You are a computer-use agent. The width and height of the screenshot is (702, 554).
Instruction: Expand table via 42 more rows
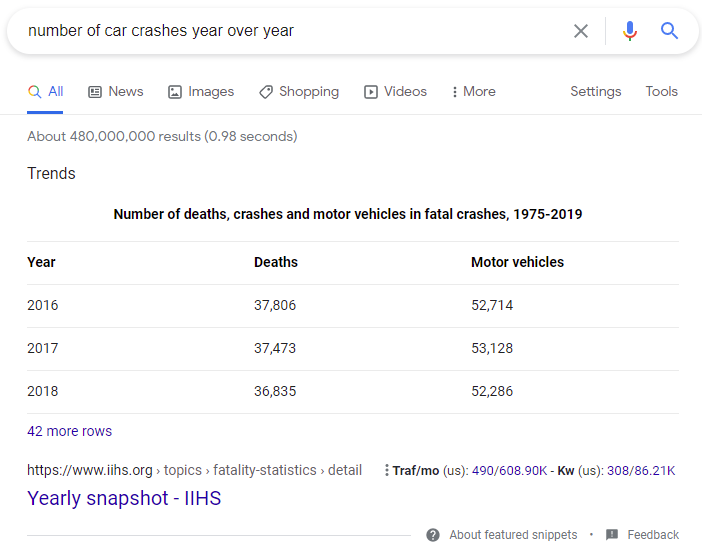coord(70,431)
